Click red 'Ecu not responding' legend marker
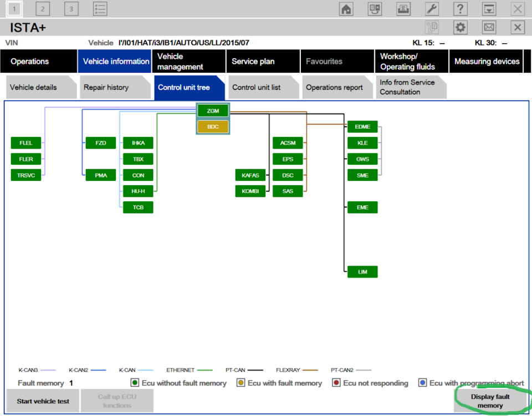This screenshot has width=532, height=416. click(336, 383)
